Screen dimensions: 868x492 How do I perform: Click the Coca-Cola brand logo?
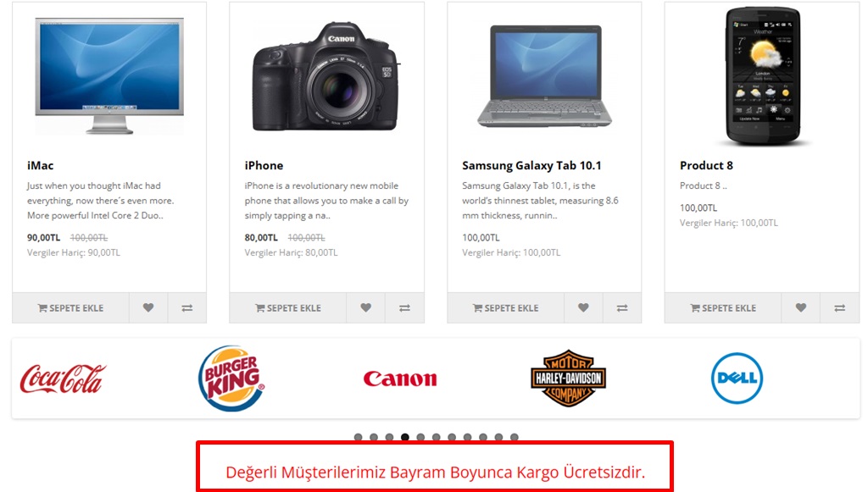(x=63, y=379)
